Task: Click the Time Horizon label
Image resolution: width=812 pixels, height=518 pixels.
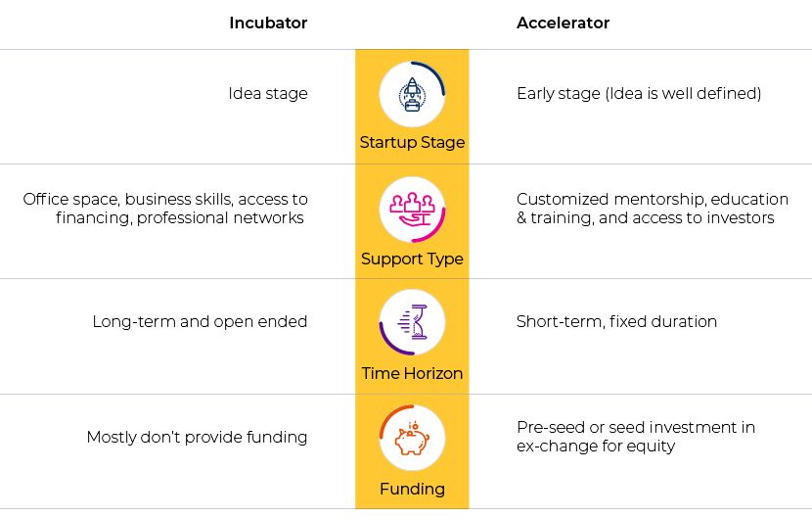Action: tap(412, 373)
